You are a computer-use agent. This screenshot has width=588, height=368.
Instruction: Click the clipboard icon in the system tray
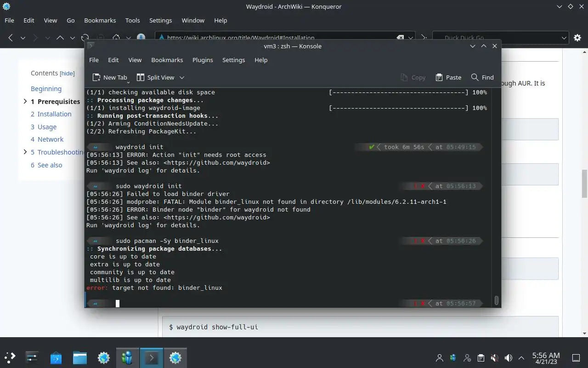[x=481, y=357]
